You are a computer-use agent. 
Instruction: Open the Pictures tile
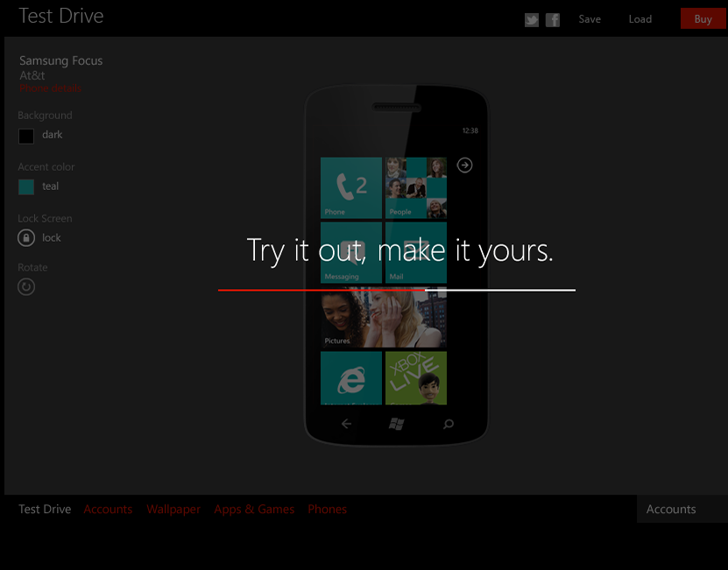(x=384, y=317)
